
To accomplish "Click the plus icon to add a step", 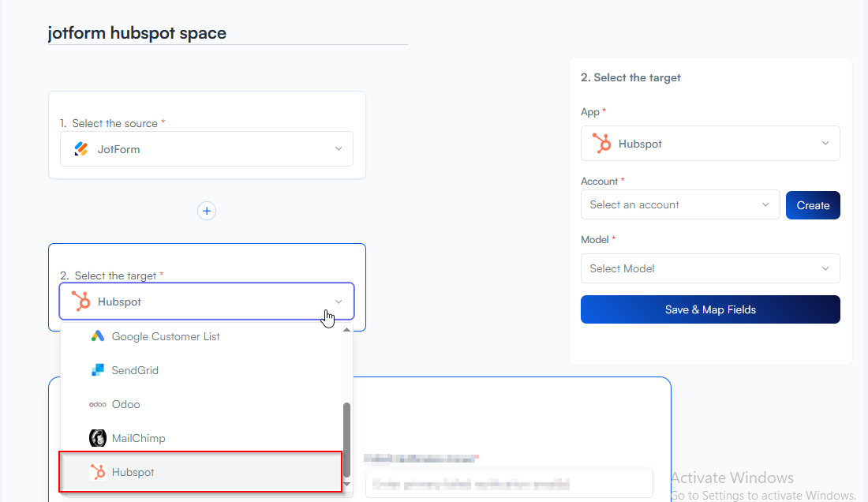I will [207, 211].
